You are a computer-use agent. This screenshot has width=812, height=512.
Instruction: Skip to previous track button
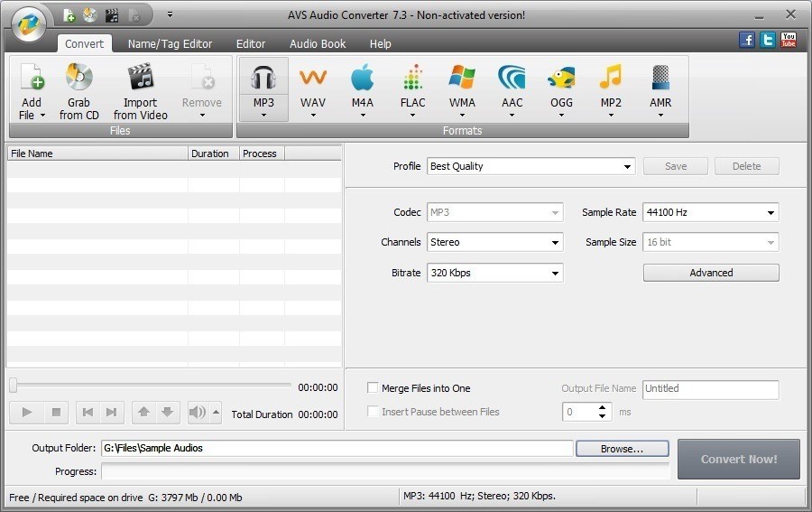click(88, 413)
